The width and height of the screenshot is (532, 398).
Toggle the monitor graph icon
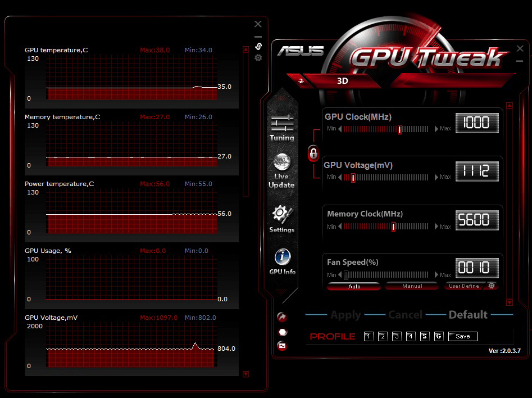[282, 346]
